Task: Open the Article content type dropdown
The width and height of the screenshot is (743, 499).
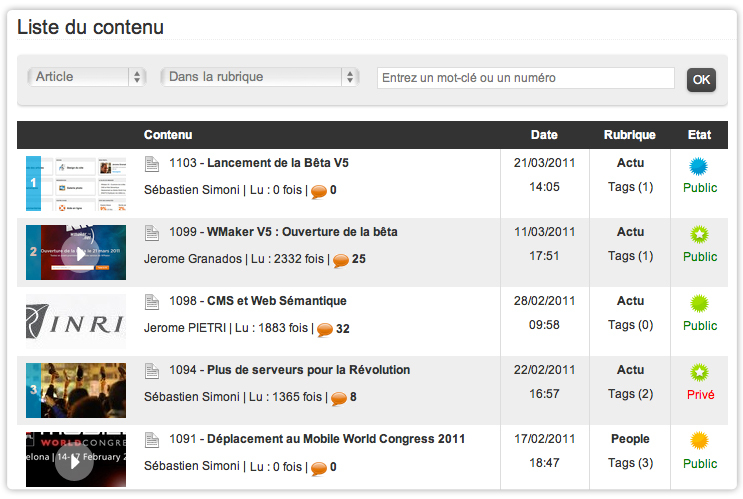Action: click(87, 77)
